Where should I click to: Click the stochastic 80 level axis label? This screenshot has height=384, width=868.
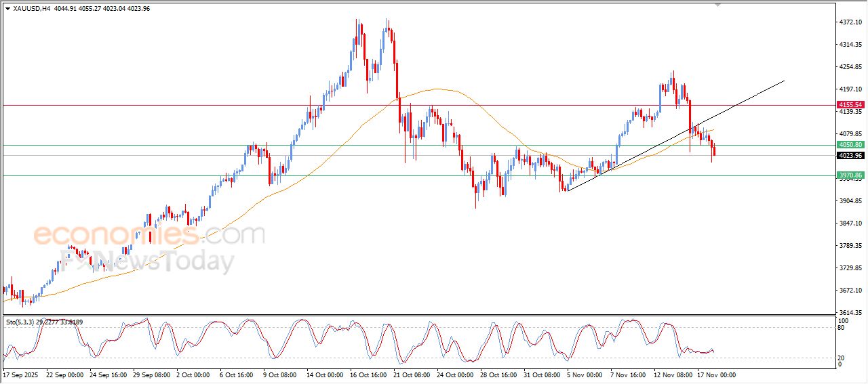[843, 328]
